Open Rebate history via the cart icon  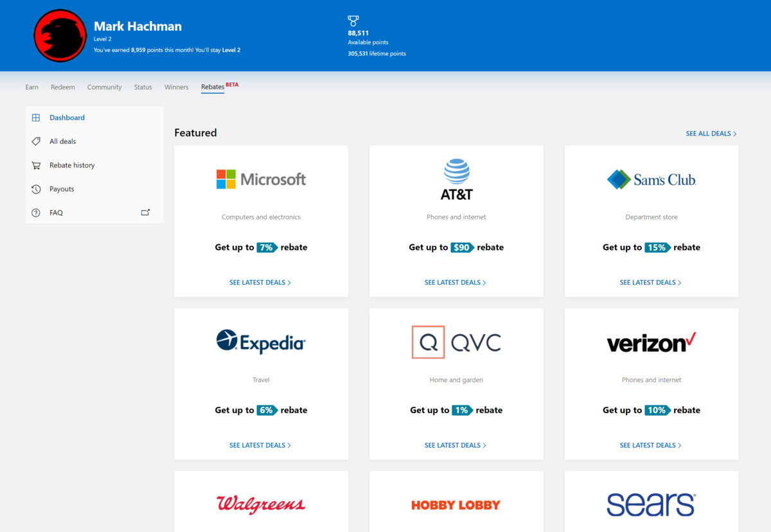tap(36, 165)
